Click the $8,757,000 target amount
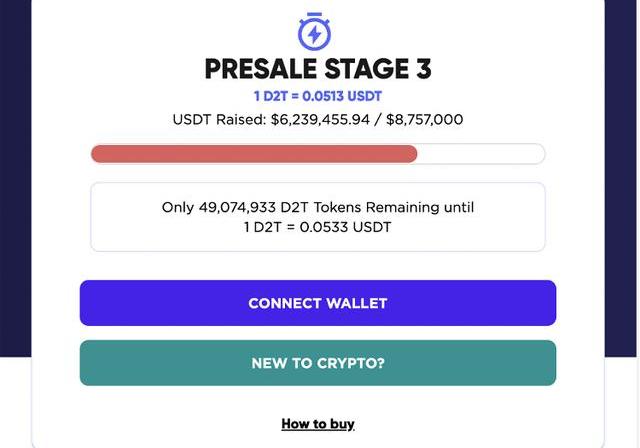Image resolution: width=640 pixels, height=448 pixels. 427,120
